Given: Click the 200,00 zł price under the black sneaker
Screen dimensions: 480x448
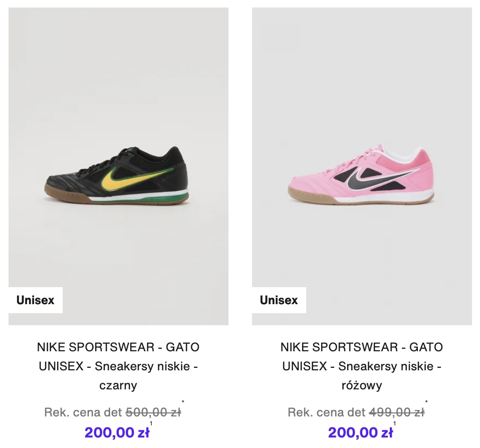Looking at the screenshot, I should click(117, 432).
